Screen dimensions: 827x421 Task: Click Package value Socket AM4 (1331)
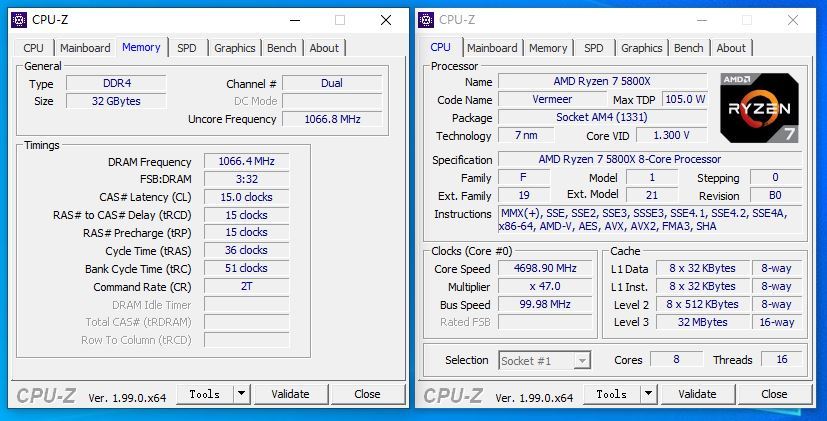pos(602,118)
